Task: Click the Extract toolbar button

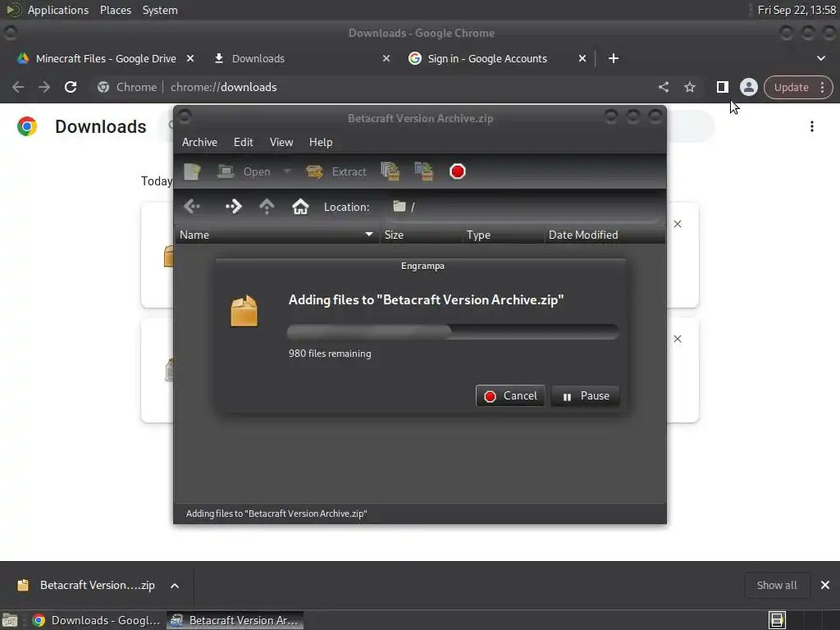Action: coord(336,171)
